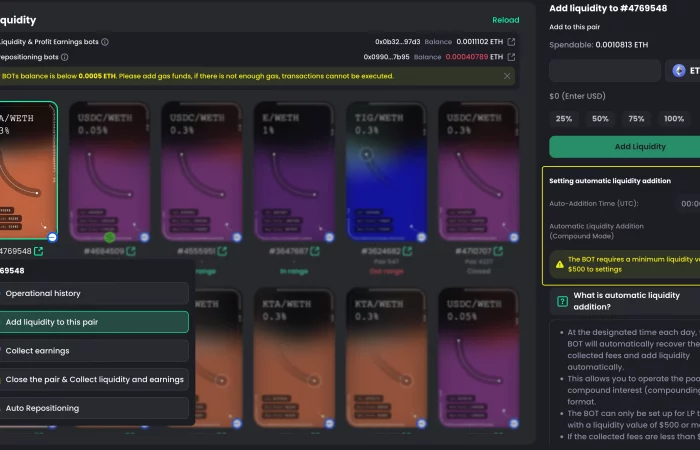Image resolution: width=700 pixels, height=450 pixels.
Task: Click the blue menu circle on TIG/WETH card
Action: click(421, 238)
